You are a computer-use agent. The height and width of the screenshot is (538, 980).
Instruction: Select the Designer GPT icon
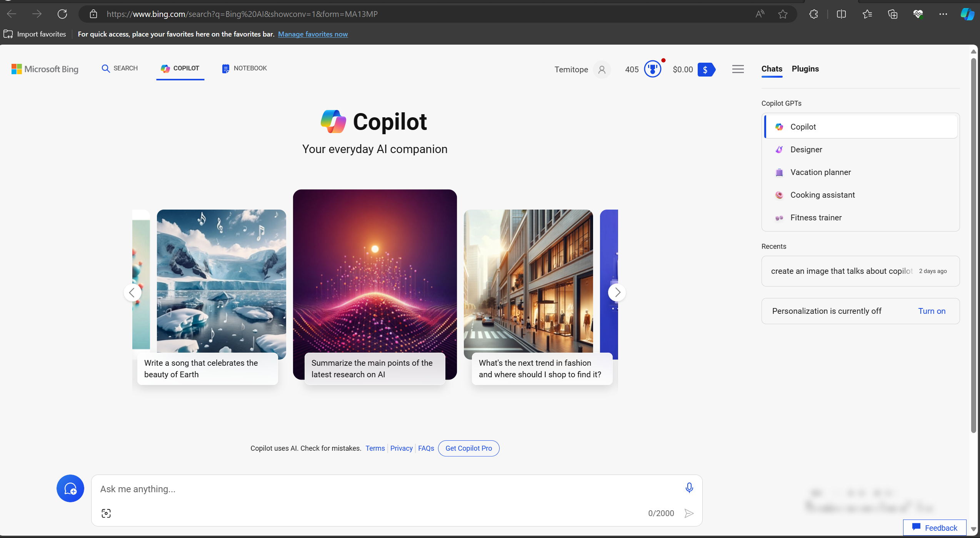[x=780, y=149]
